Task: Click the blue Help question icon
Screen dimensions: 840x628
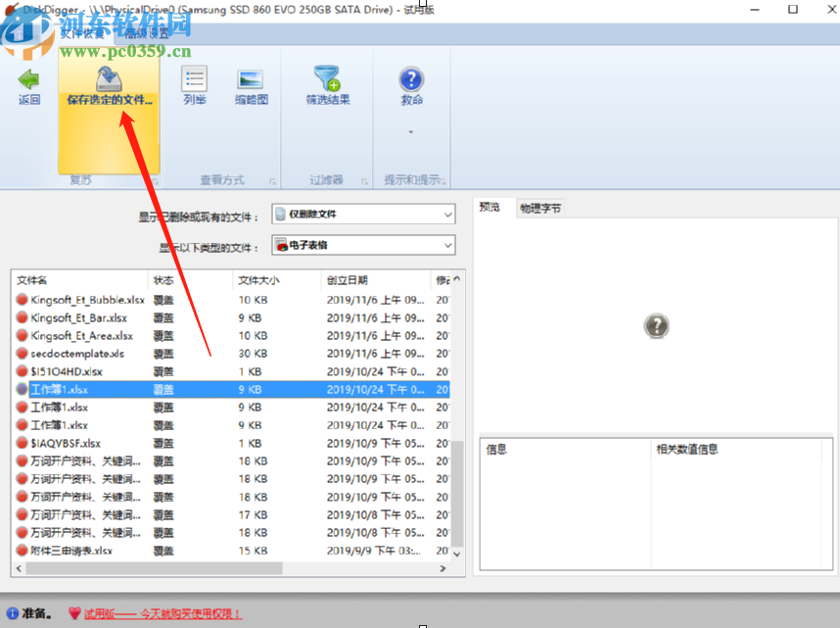Action: (x=411, y=79)
